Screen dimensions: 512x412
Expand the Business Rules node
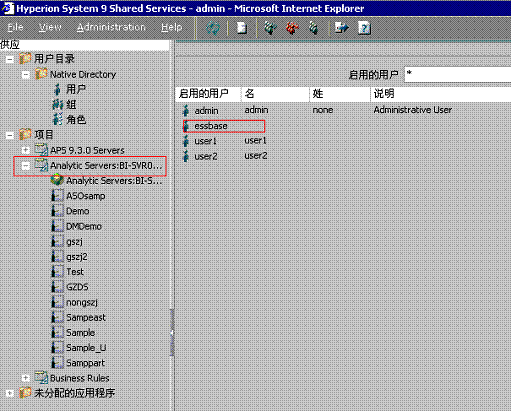(x=26, y=378)
